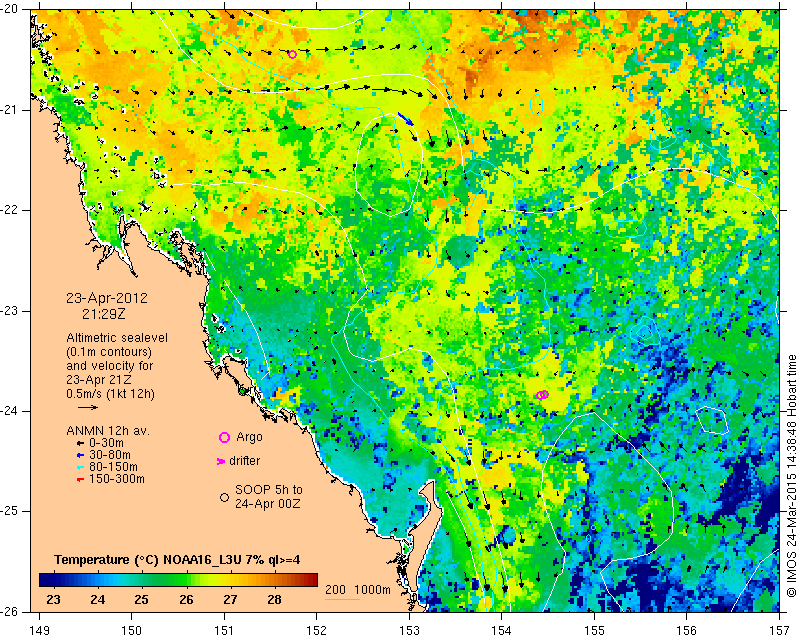Click the '-25' latitude axis label
This screenshot has width=800, height=640.
(10, 511)
